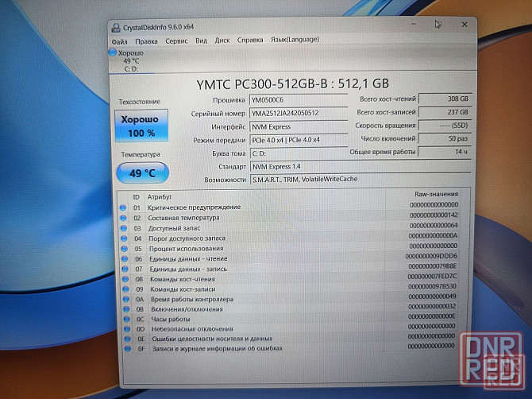Image resolution: width=532 pixels, height=399 pixels.
Task: Click status dot of Процент использования row
Action: (125, 249)
